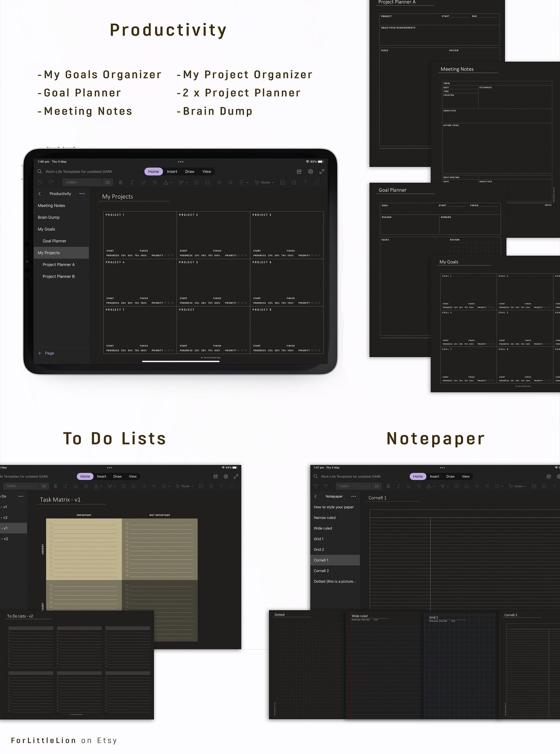The height and width of the screenshot is (754, 560).
Task: Click the back arrow beside the Productivity section
Action: (x=40, y=194)
